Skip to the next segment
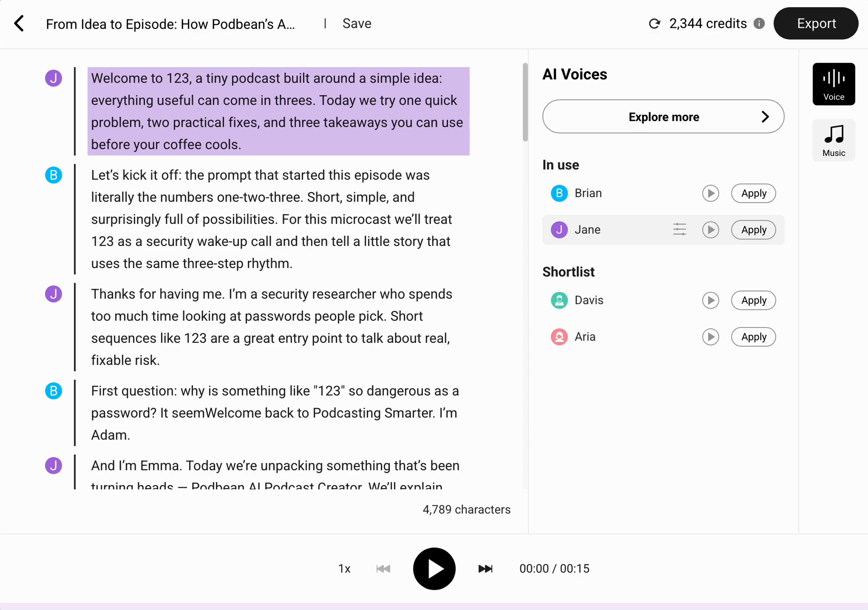Viewport: 868px width, 610px height. (x=485, y=568)
